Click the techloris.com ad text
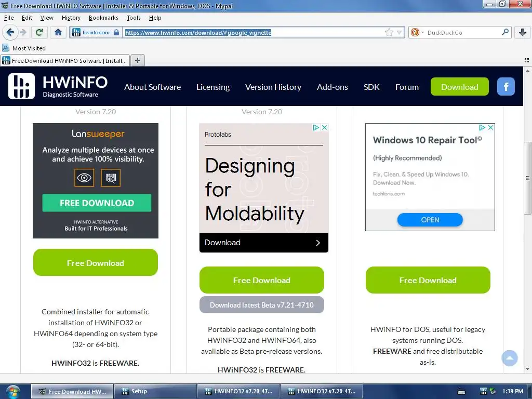Screen dimensions: 532x399 [389, 194]
